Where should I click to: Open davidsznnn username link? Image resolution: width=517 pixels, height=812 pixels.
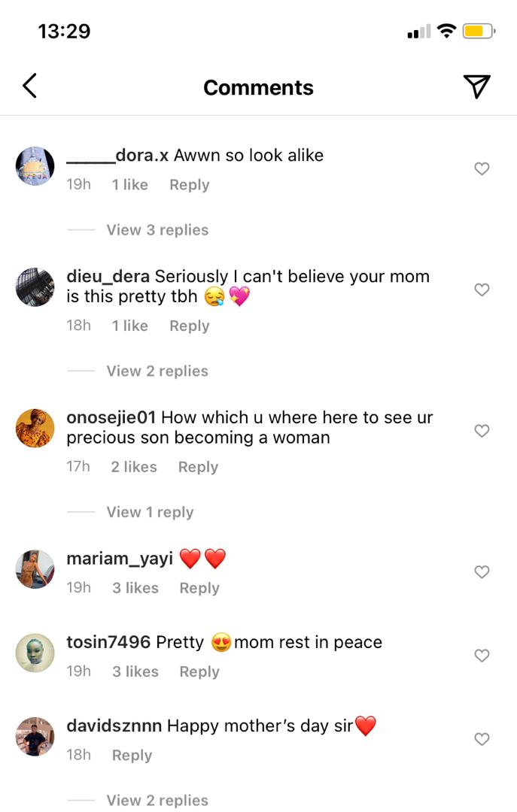114,726
